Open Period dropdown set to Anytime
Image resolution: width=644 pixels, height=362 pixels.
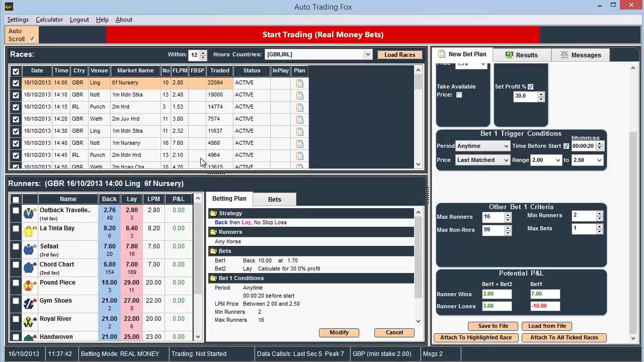(x=482, y=146)
